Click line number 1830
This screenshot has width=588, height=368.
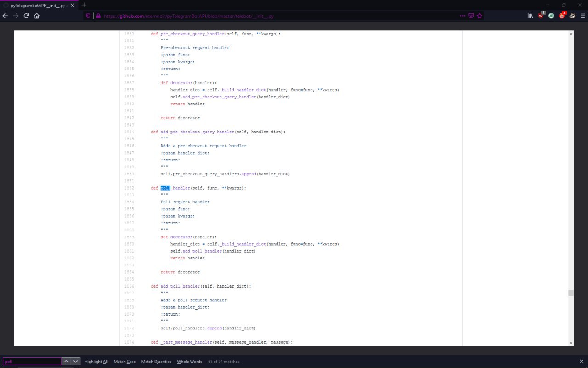129,34
